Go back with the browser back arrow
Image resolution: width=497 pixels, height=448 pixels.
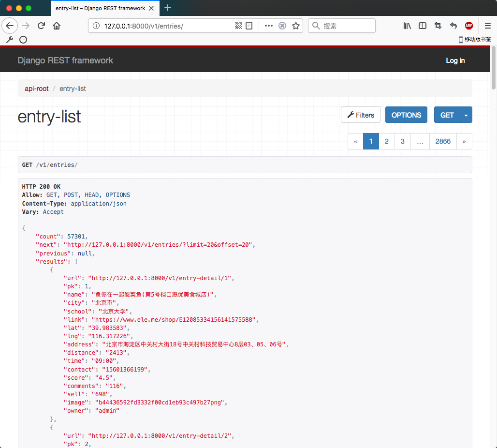coord(10,26)
